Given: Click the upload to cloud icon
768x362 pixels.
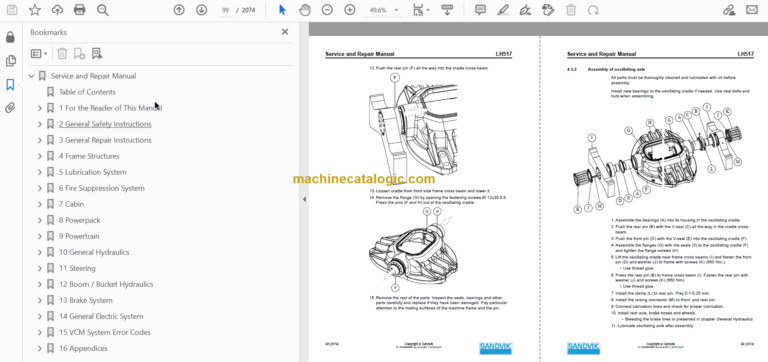Looking at the screenshot, I should pos(57,10).
